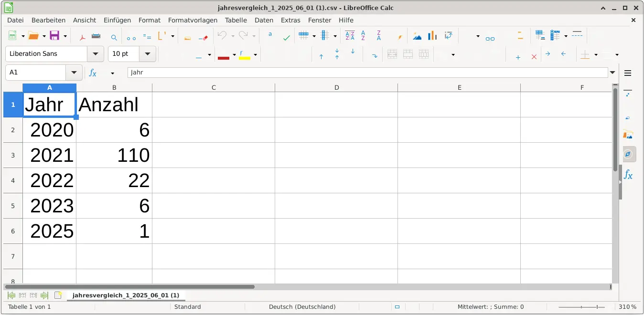The width and height of the screenshot is (644, 315).
Task: Expand the formula bar with the right-end arrow
Action: click(x=613, y=73)
